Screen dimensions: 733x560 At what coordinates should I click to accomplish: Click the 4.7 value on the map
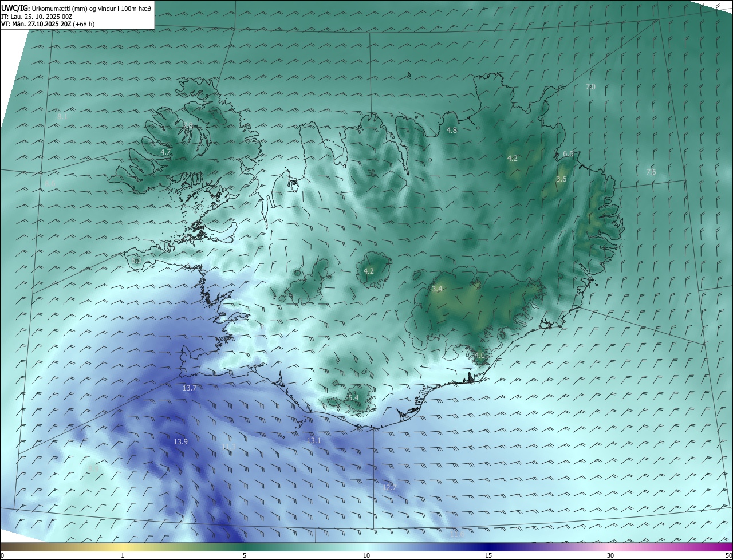[165, 152]
